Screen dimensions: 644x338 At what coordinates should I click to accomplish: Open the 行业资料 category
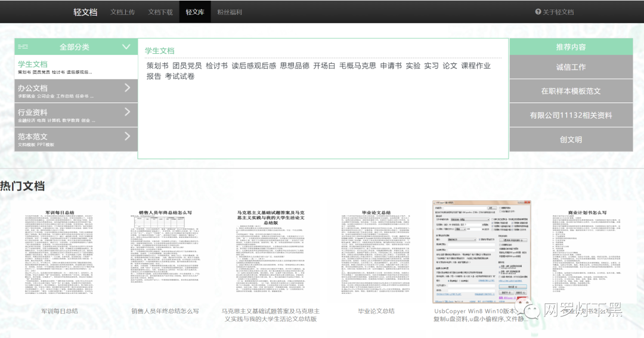point(76,116)
